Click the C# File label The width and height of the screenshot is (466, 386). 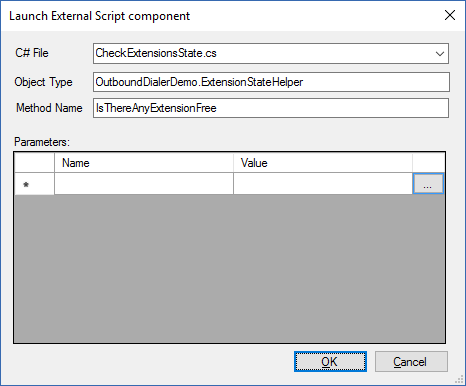(32, 53)
